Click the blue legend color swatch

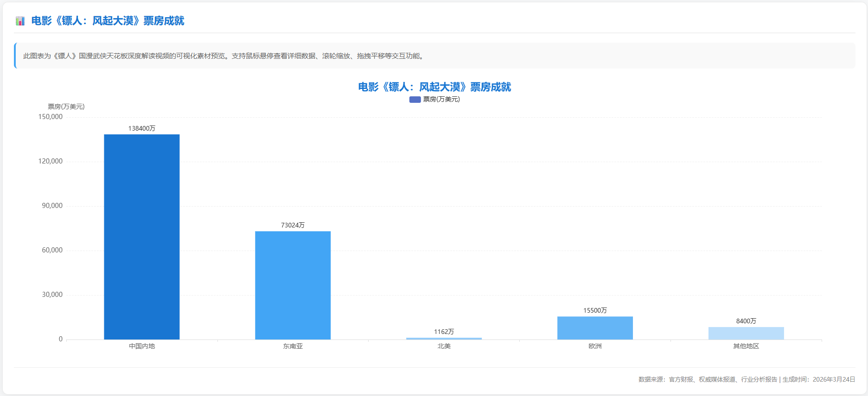pos(415,99)
